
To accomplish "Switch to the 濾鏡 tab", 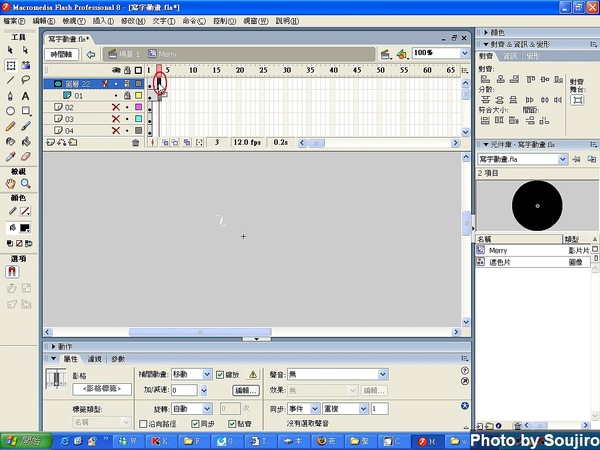I will tap(95, 358).
